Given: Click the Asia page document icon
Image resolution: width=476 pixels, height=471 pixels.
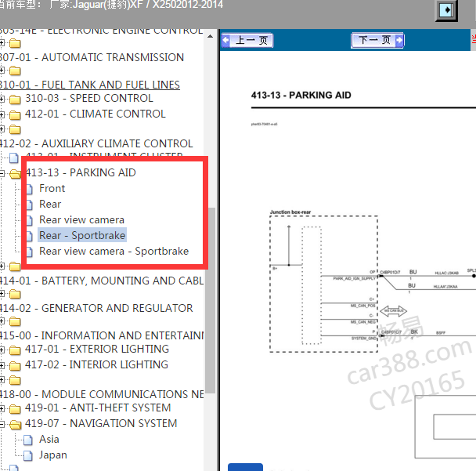Looking at the screenshot, I should (x=28, y=440).
